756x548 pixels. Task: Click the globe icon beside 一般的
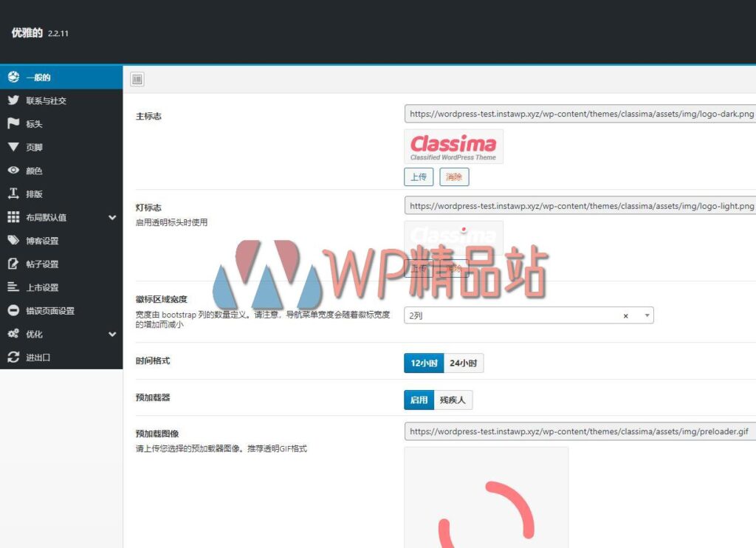[x=13, y=78]
